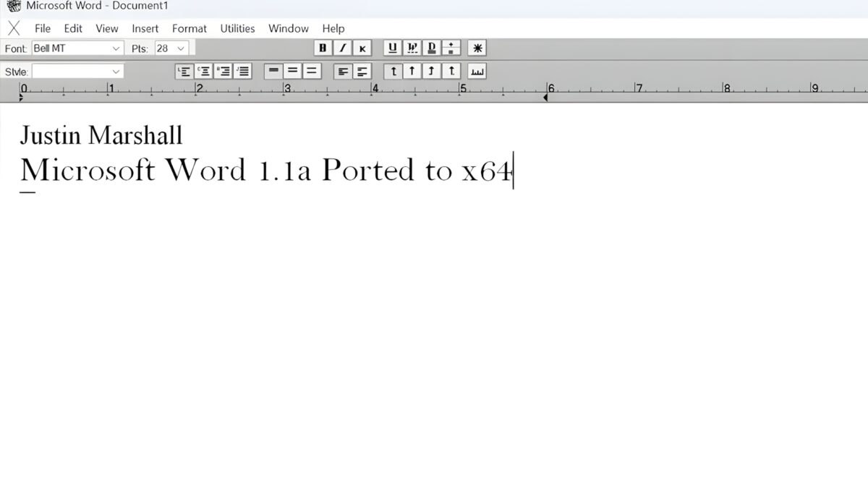Screen dimensions: 868x488
Task: Click the line 'Microsoft Word 1.1a Ported to x64'
Action: 267,171
